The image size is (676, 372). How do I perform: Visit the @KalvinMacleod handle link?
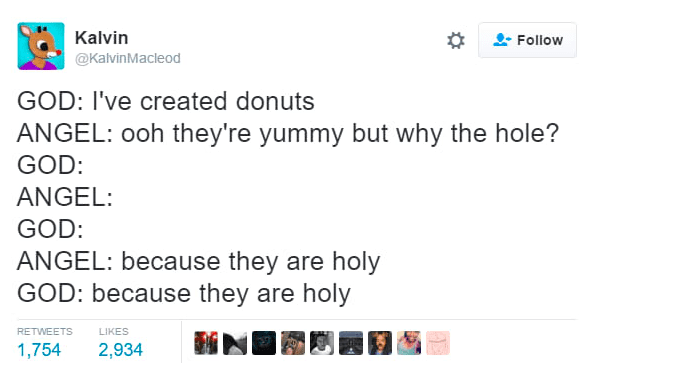(128, 58)
